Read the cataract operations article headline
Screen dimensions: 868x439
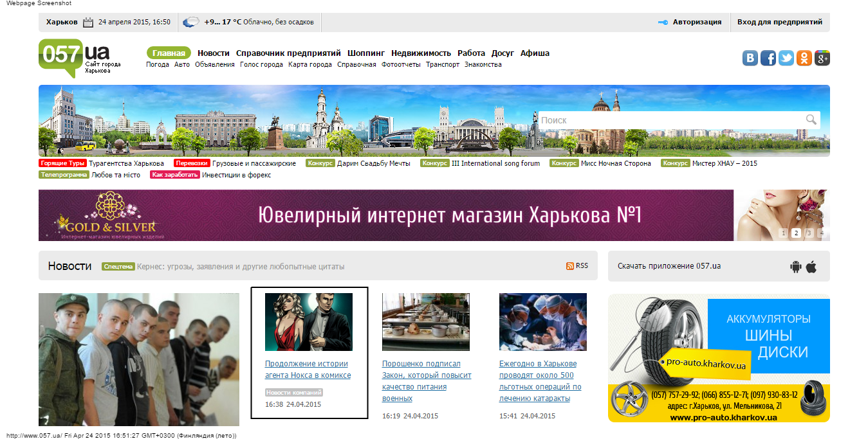(x=540, y=381)
